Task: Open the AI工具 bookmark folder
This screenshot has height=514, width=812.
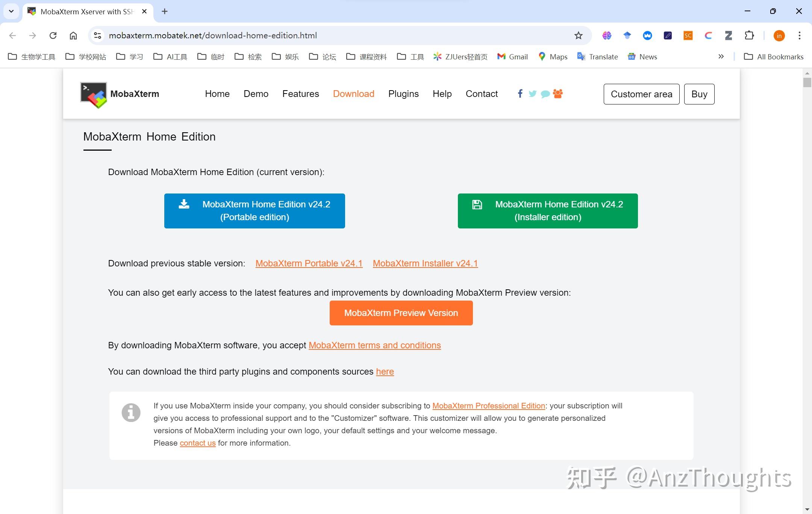Action: [x=170, y=57]
